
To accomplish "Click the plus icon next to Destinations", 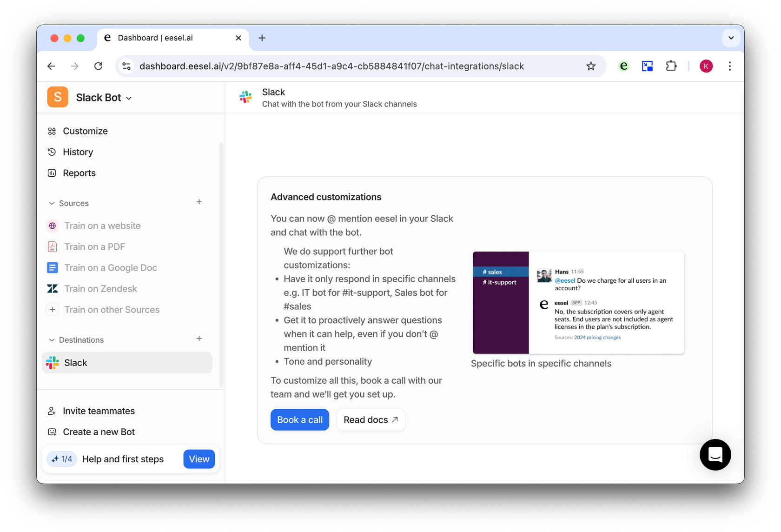I will click(x=199, y=339).
